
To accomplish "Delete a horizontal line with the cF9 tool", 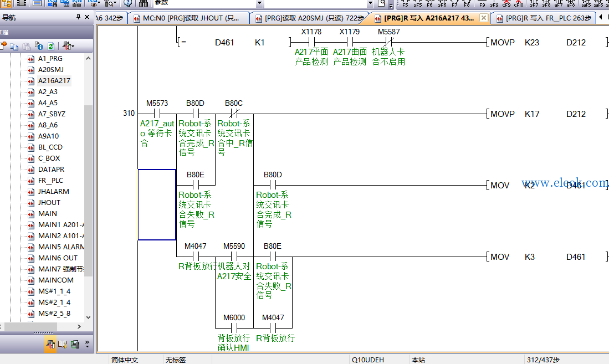I will 506,3.
